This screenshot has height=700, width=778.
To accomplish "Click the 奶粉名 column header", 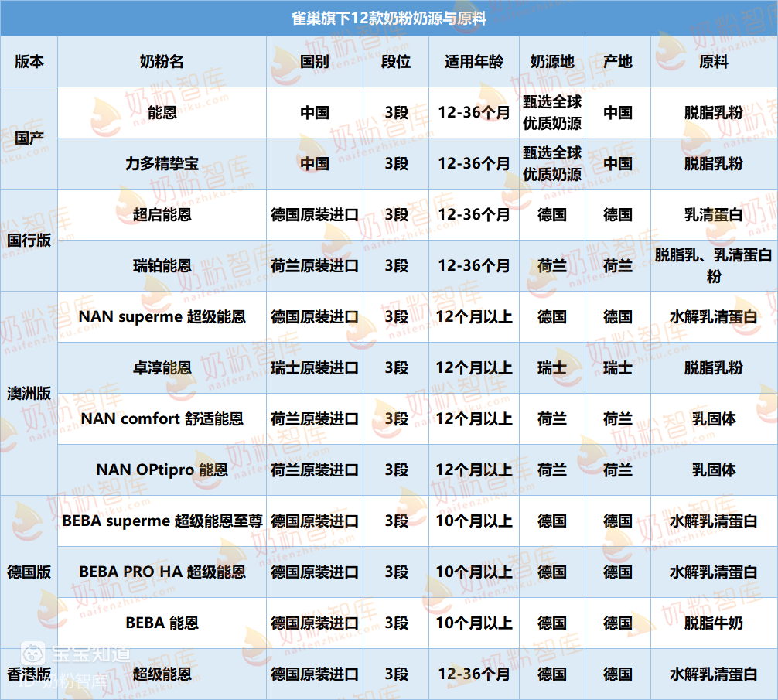I will 162,62.
